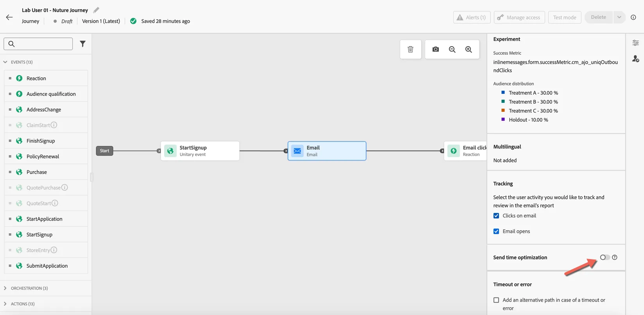The image size is (644, 315).
Task: Select PolicyRenewal event in palette
Action: click(46, 156)
